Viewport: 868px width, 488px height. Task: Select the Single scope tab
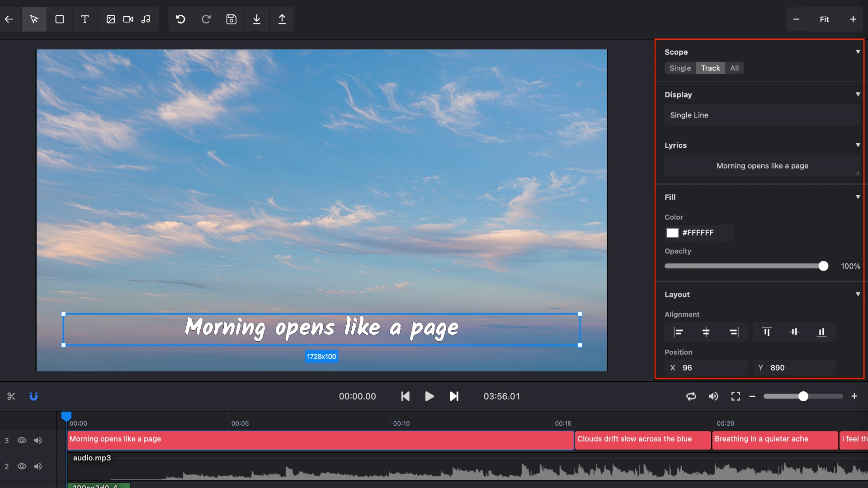[680, 68]
